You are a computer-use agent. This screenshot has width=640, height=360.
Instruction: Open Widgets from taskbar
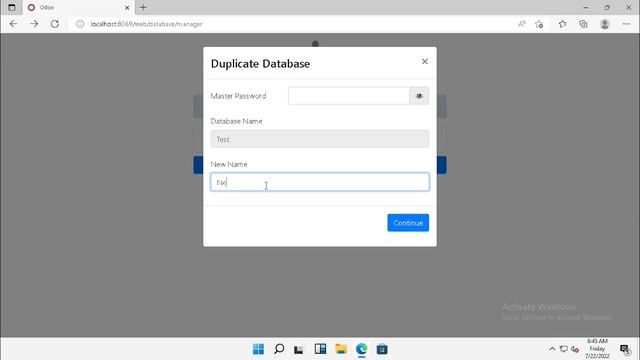point(320,349)
